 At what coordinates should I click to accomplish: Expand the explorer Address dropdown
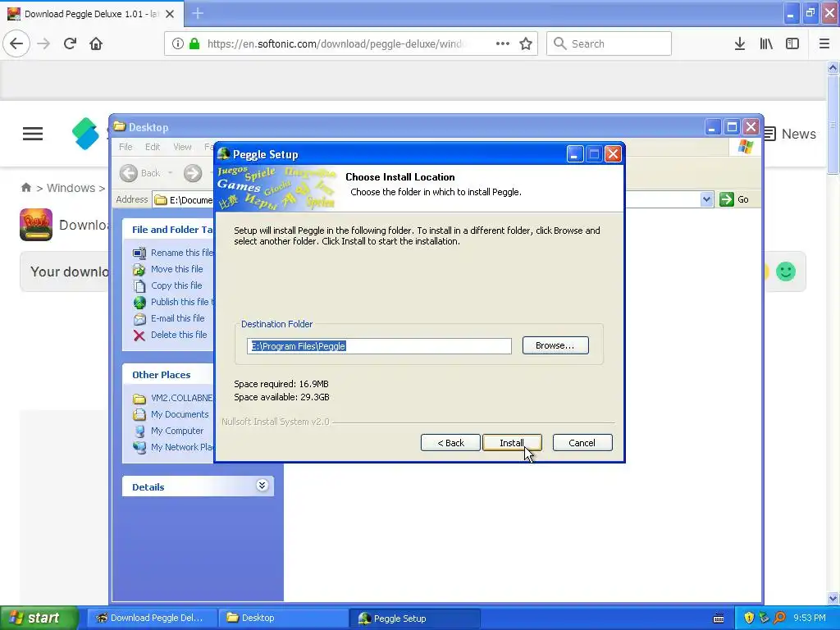706,199
